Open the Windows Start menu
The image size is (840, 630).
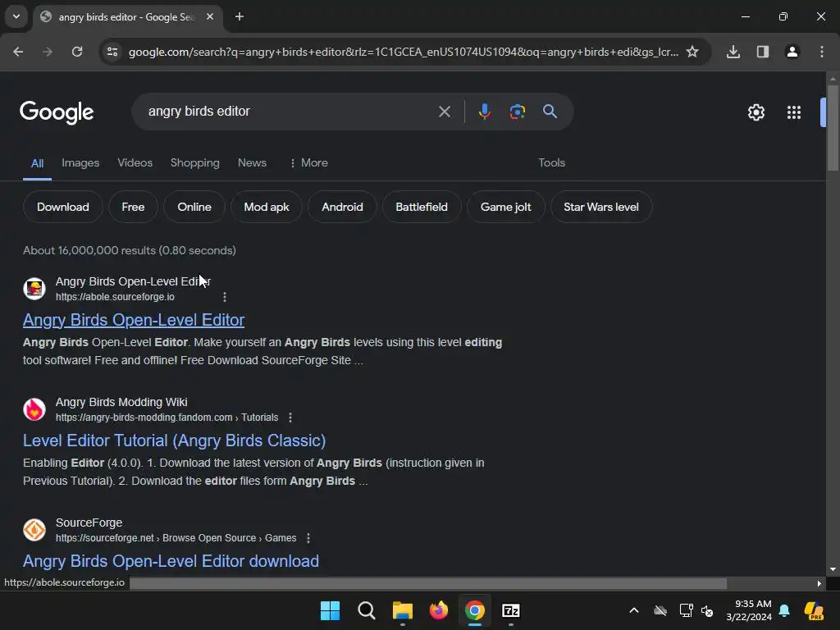click(x=330, y=610)
